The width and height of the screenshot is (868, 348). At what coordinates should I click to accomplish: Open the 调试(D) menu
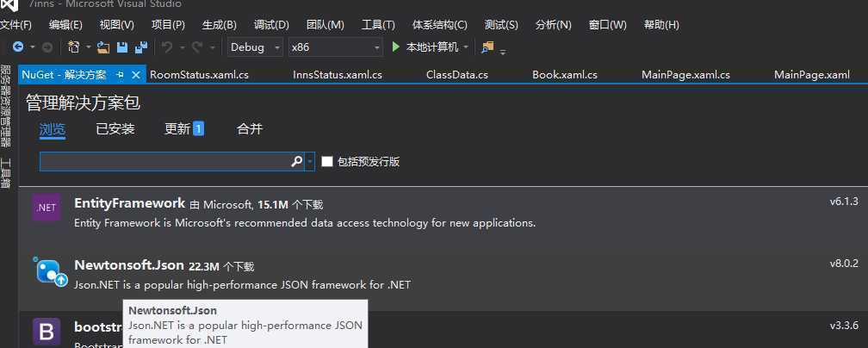coord(271,25)
